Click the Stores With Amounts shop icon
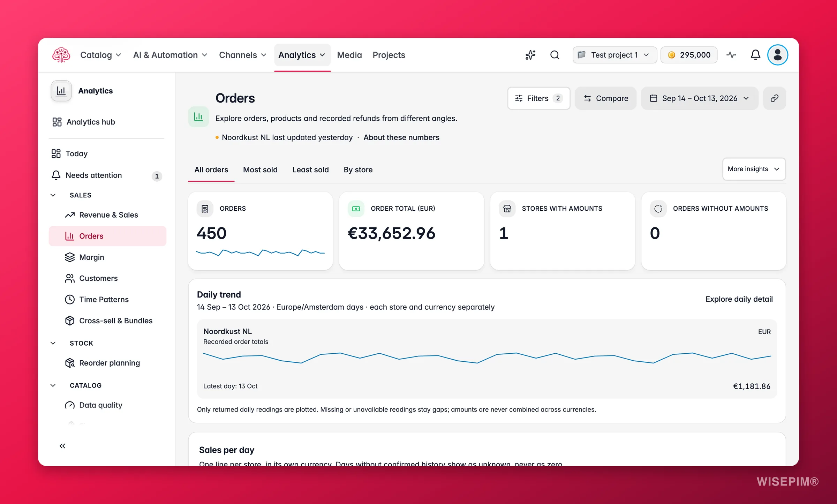837x504 pixels. point(507,209)
